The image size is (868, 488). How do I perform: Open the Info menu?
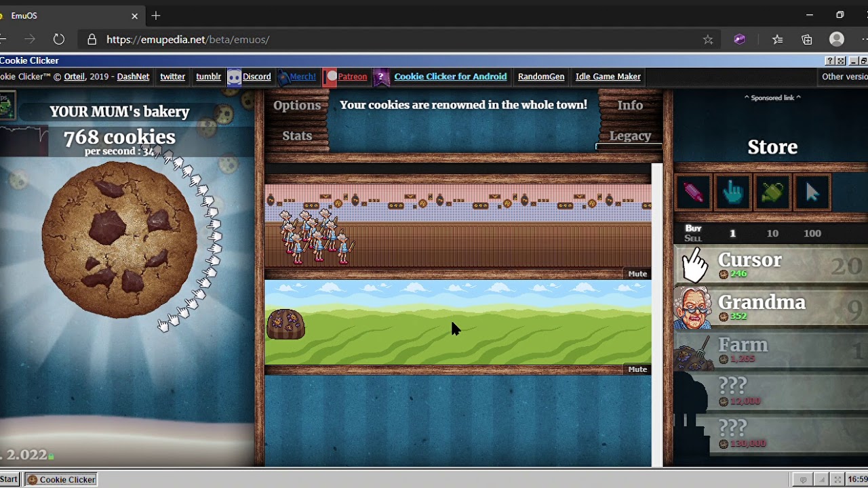(630, 105)
